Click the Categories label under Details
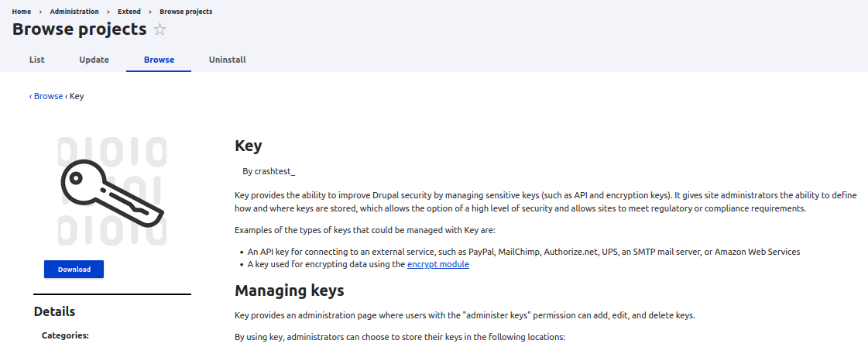Viewport: 868px width, 347px height. (65, 335)
